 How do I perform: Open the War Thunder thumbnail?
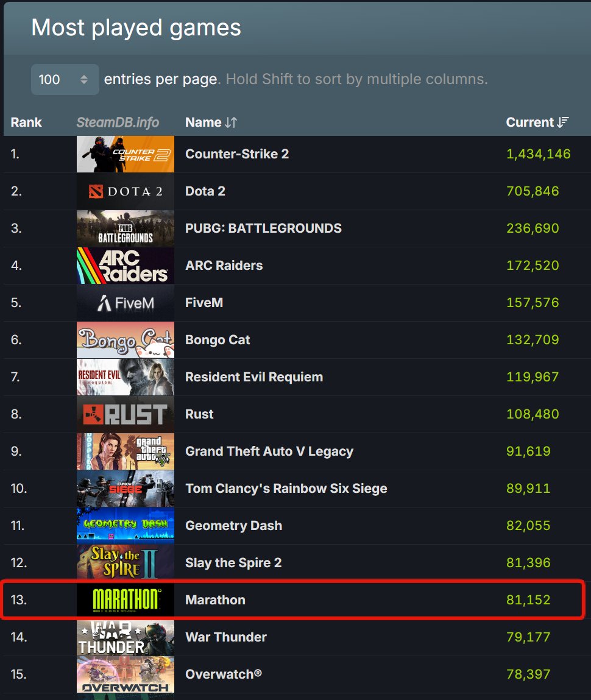pyautogui.click(x=126, y=637)
